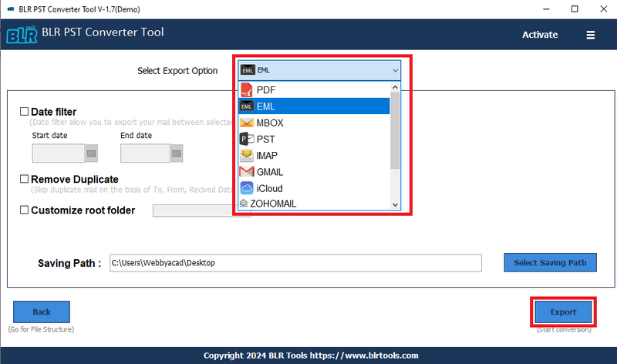Select IMAP export option

(314, 156)
